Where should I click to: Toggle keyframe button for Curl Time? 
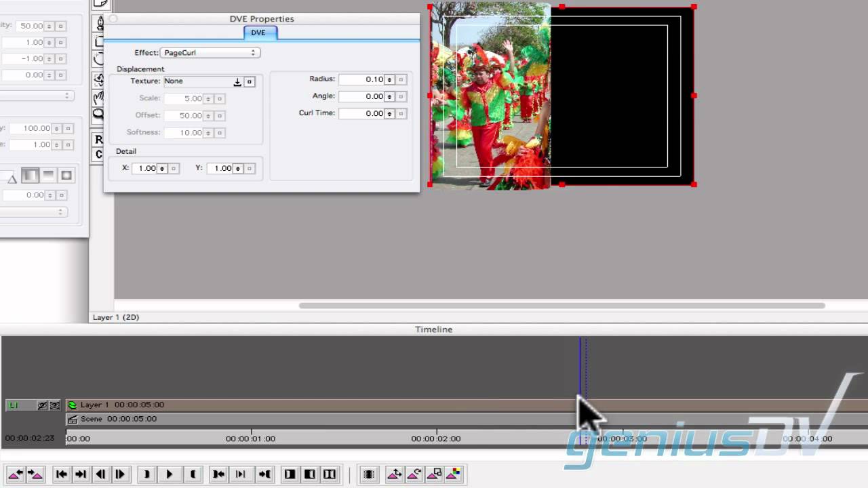pos(401,114)
